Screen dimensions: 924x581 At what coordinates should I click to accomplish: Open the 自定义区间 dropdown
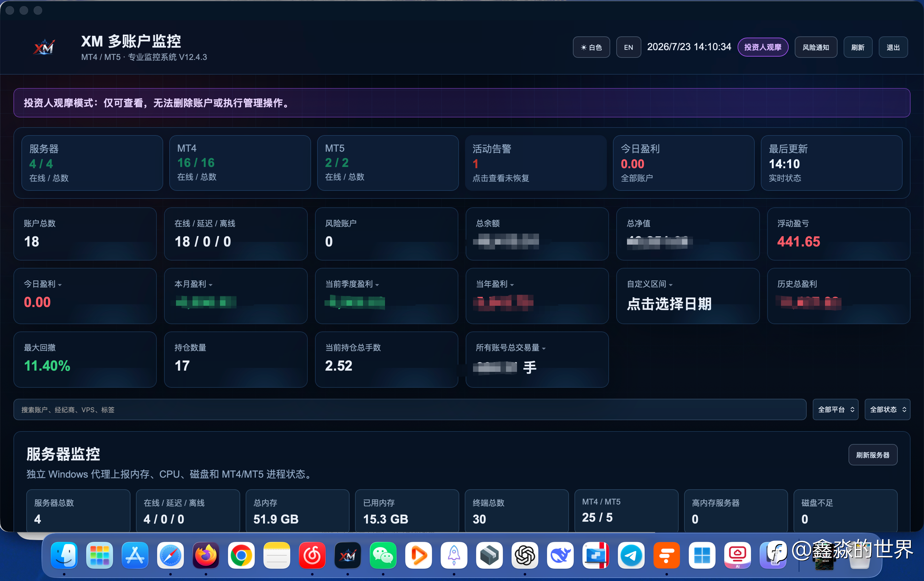(650, 284)
